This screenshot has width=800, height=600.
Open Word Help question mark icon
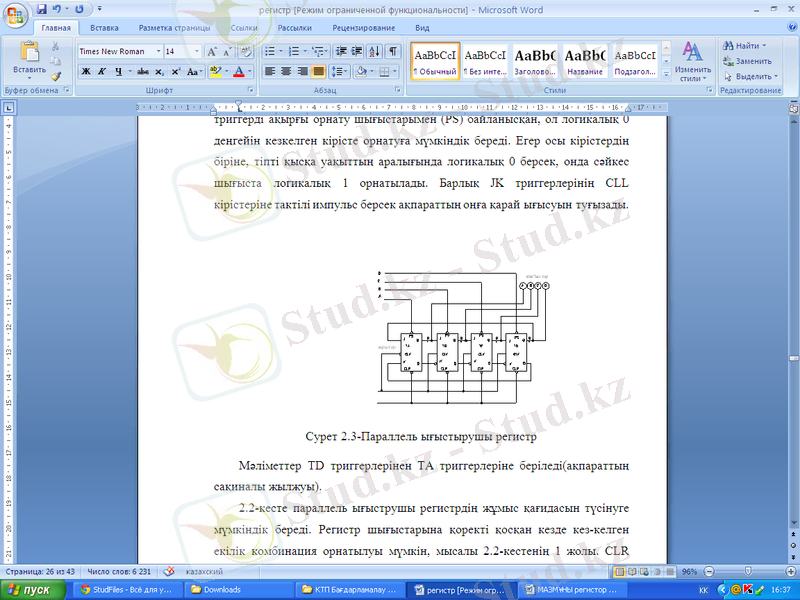tap(790, 29)
